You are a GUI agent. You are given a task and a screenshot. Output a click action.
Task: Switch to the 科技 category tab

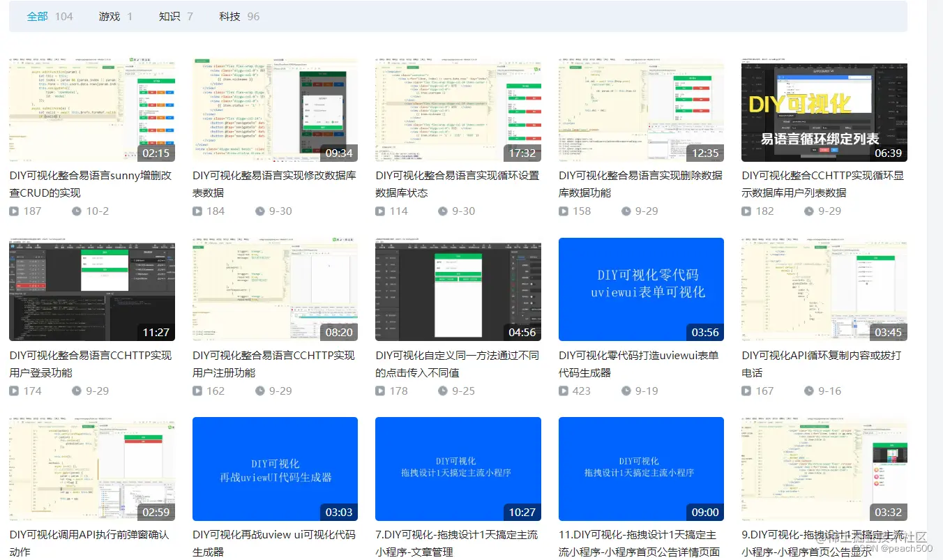pos(229,15)
